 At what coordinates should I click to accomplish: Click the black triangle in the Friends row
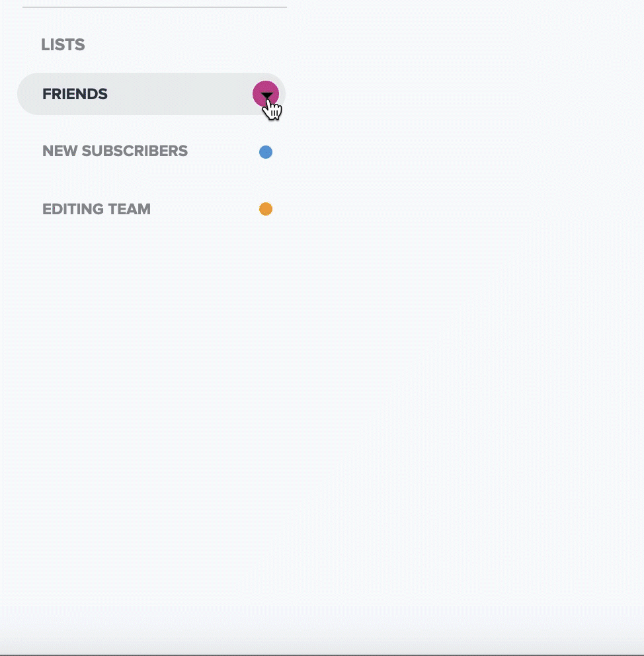[x=266, y=96]
